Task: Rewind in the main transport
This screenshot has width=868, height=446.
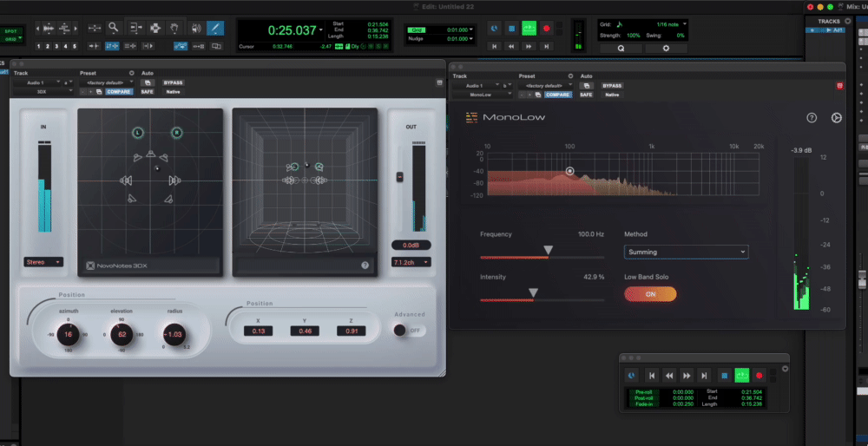Action: point(511,47)
